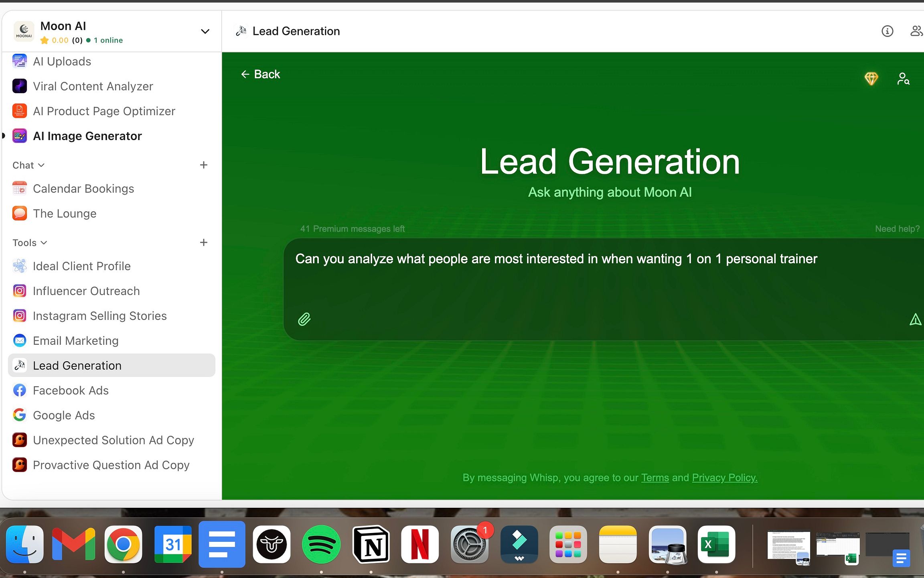Screen dimensions: 924x578
Task: Collapse the Tools section chevron
Action: [44, 242]
